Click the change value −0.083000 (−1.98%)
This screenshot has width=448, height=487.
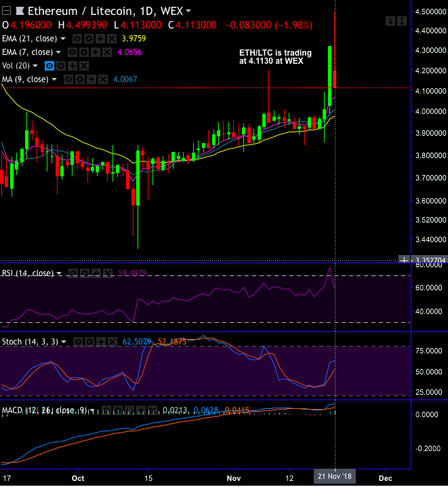click(x=268, y=25)
